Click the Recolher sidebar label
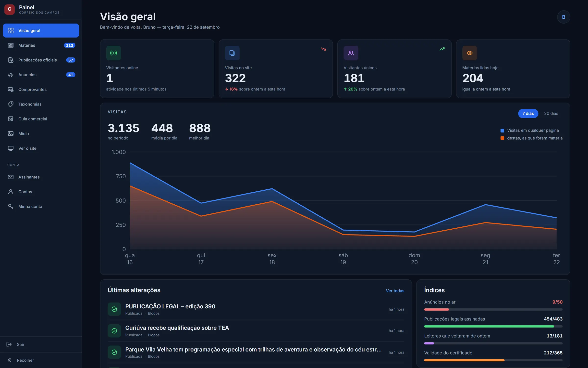Screen dimensions: 588x368 pos(25,360)
